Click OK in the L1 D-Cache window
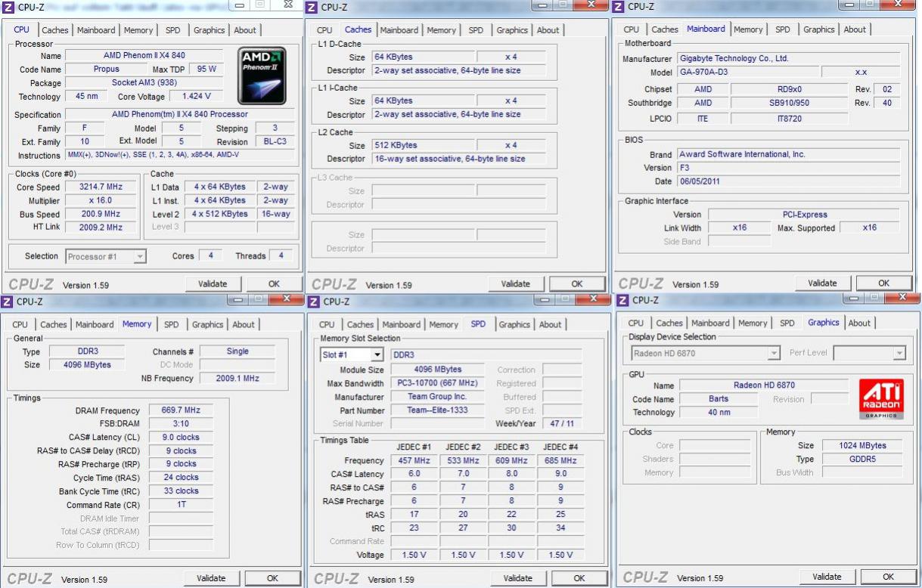922x588 pixels. [577, 283]
